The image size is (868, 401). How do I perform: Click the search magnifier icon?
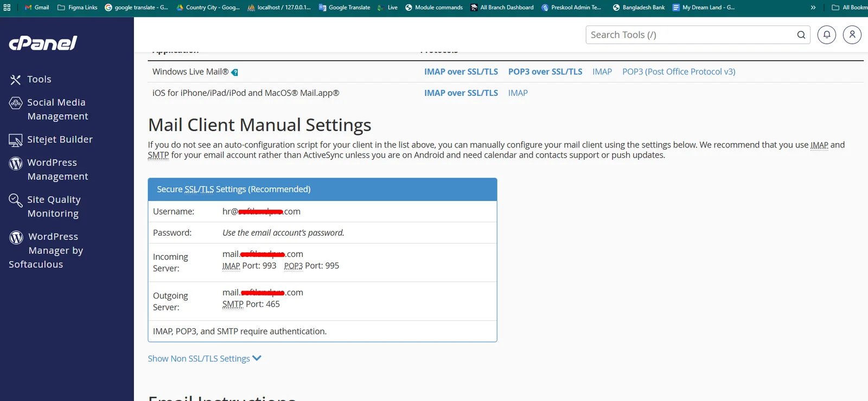click(x=801, y=35)
